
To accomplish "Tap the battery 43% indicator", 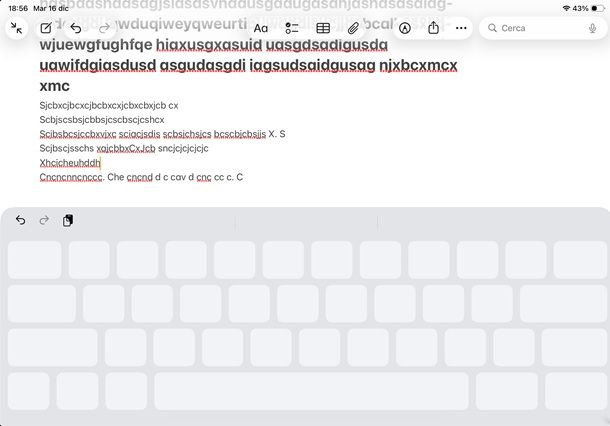I will [588, 8].
